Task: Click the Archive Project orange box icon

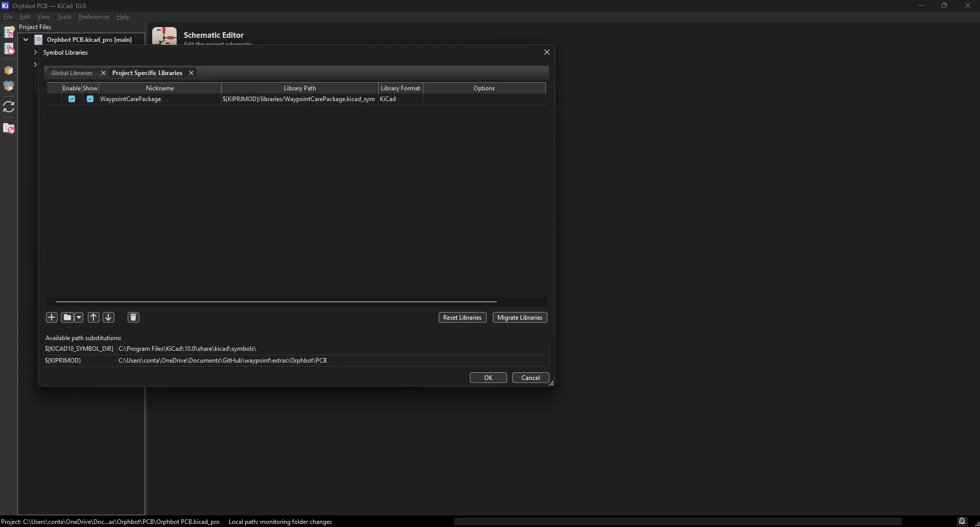Action: click(9, 70)
